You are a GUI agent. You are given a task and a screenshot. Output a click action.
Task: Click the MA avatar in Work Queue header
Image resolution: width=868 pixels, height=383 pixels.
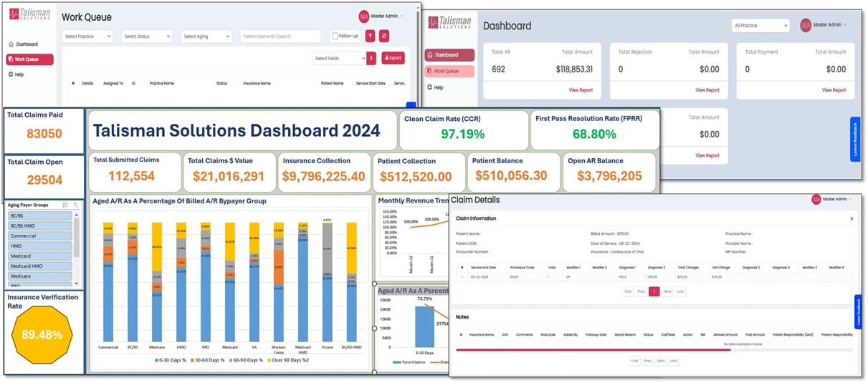click(363, 16)
